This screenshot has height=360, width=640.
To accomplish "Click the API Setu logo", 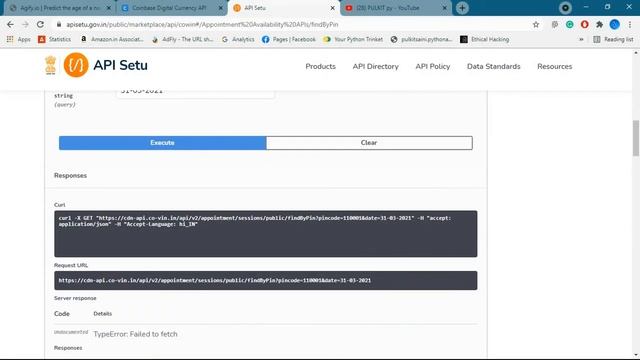I will pyautogui.click(x=106, y=65).
